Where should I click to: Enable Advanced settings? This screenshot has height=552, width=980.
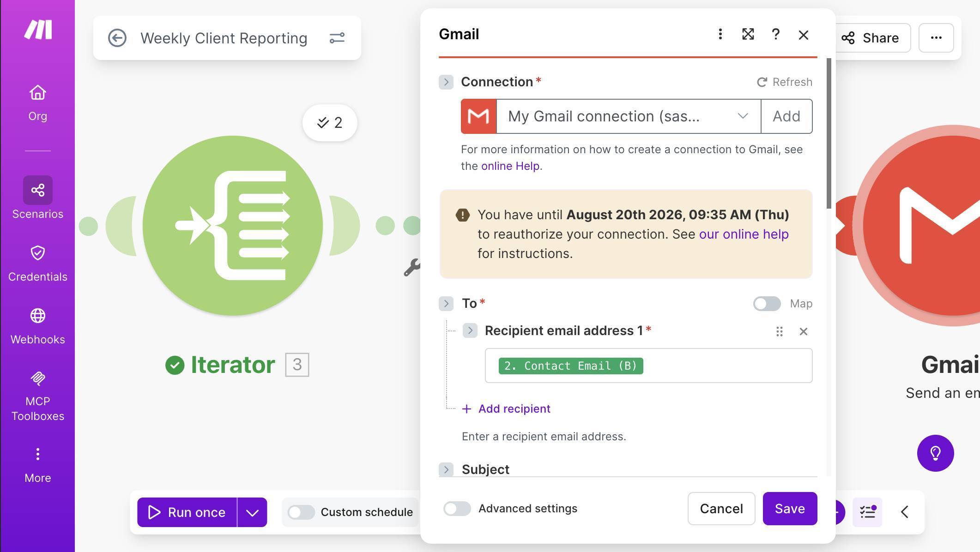(457, 509)
